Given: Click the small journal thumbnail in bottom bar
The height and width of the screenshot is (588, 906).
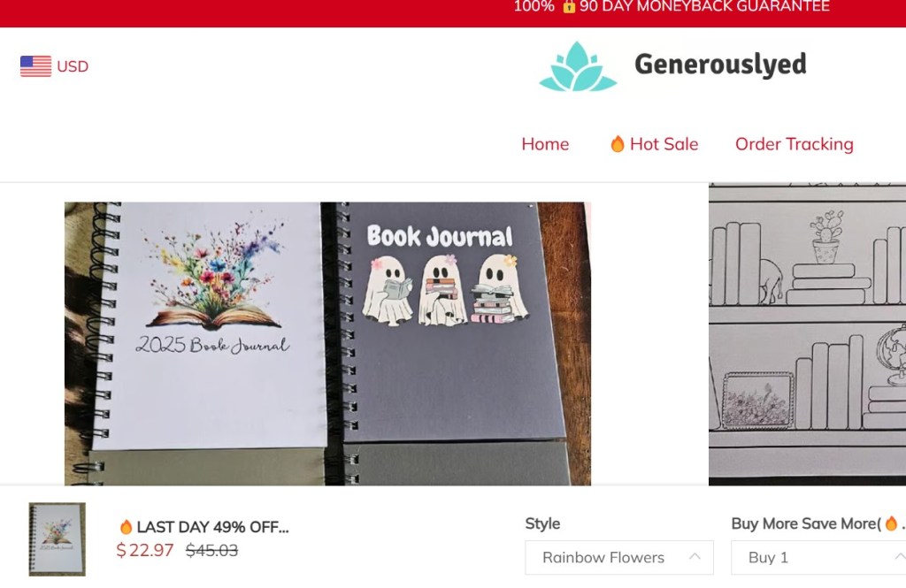Looking at the screenshot, I should tap(58, 538).
